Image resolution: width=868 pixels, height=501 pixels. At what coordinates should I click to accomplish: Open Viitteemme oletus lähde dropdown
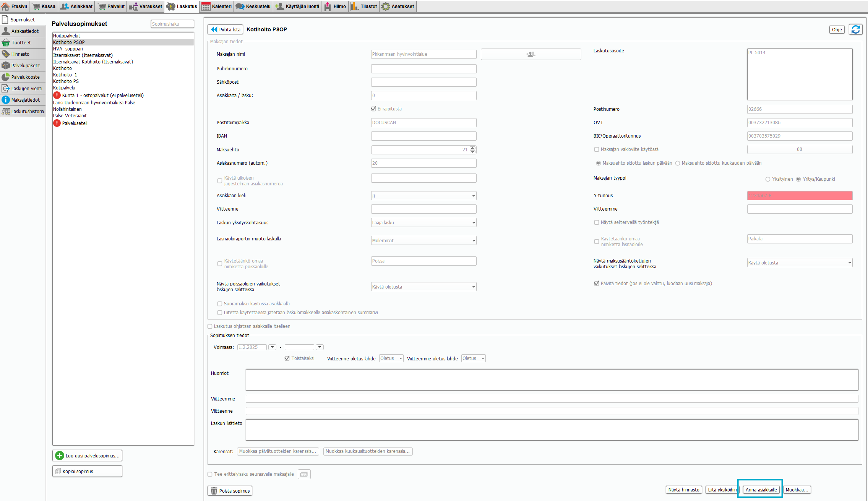[x=473, y=358]
